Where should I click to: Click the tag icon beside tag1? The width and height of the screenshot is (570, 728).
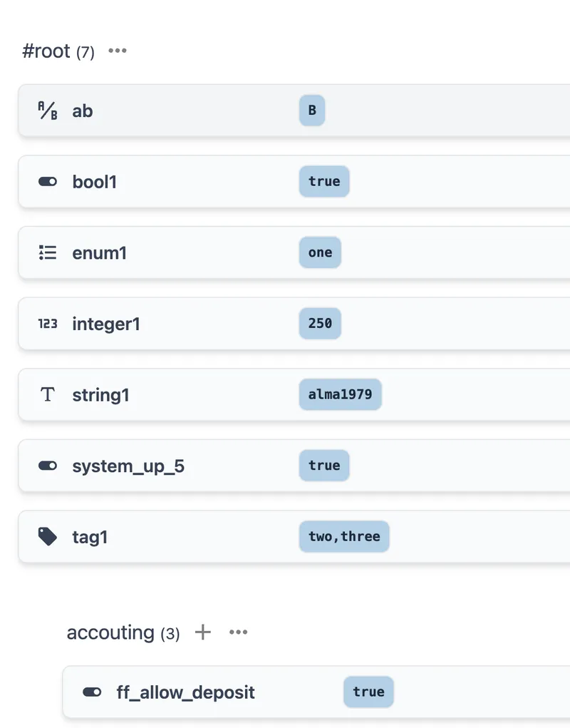coord(48,537)
